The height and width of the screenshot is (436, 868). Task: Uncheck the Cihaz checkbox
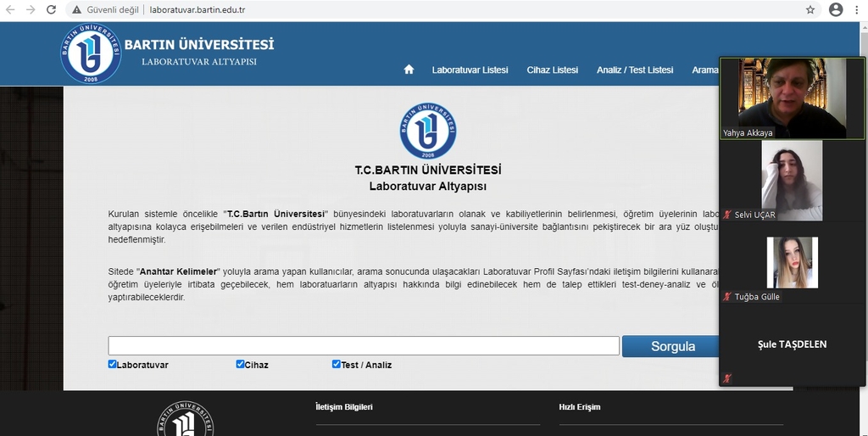pos(240,364)
